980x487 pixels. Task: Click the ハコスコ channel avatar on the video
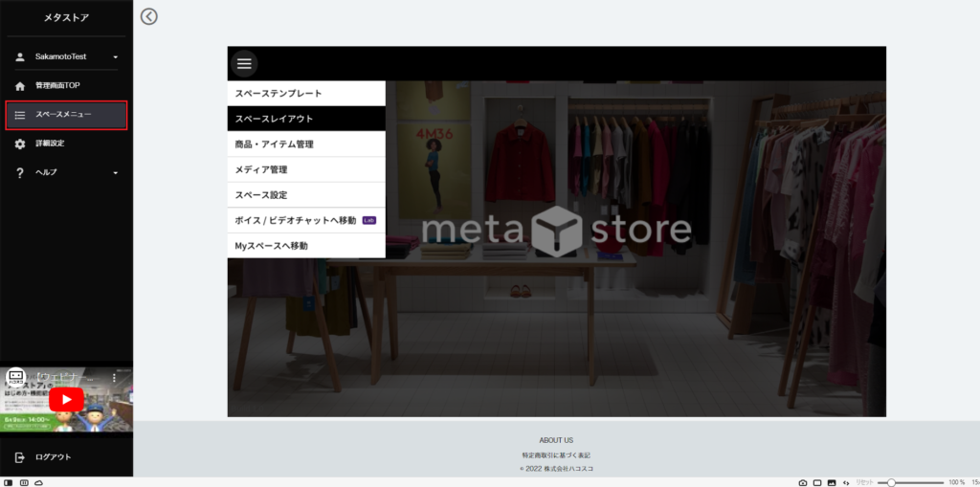pos(15,378)
